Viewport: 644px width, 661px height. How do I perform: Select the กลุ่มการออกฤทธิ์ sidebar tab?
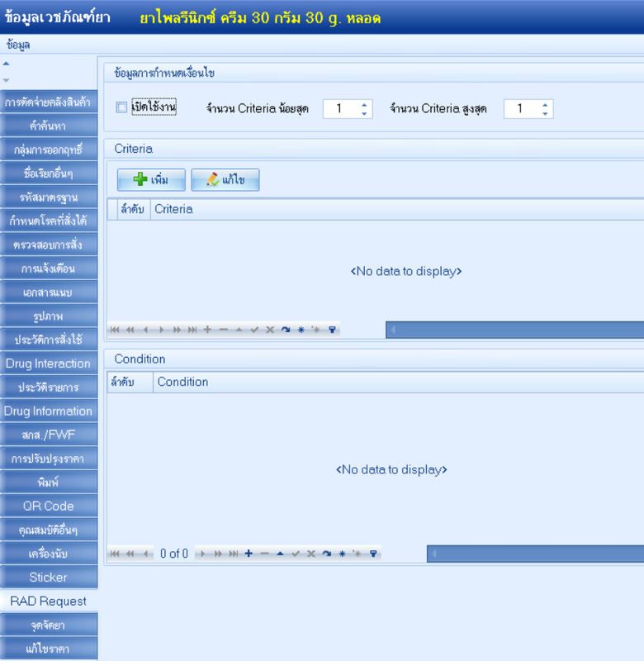(49, 150)
